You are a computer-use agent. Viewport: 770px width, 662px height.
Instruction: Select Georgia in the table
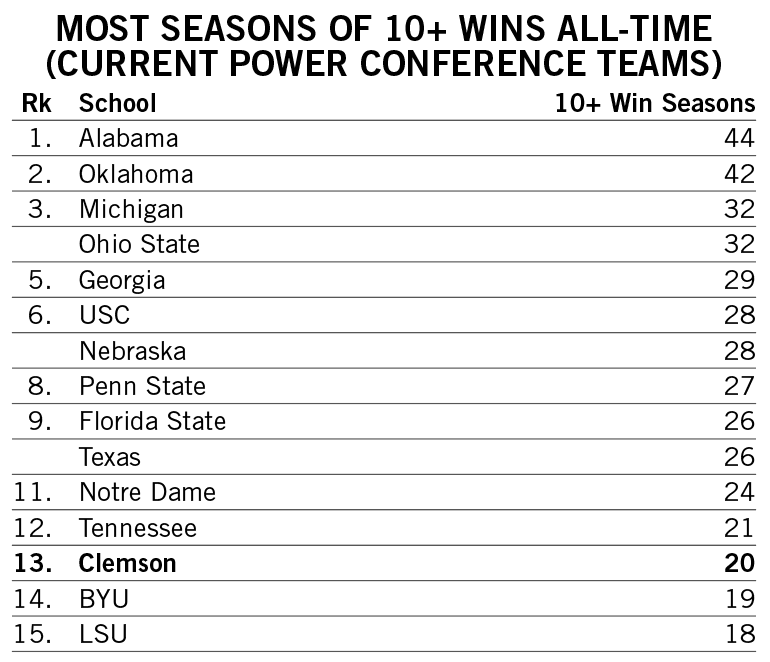pos(122,281)
